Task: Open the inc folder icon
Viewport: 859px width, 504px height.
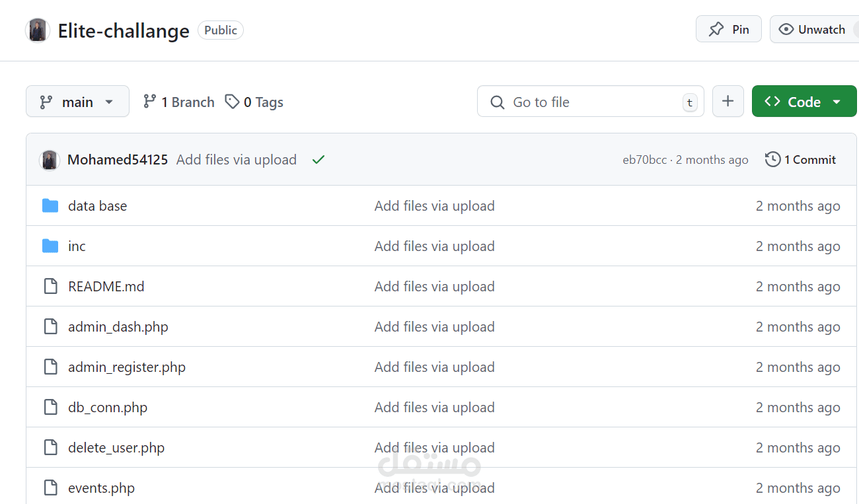Action: coord(50,246)
